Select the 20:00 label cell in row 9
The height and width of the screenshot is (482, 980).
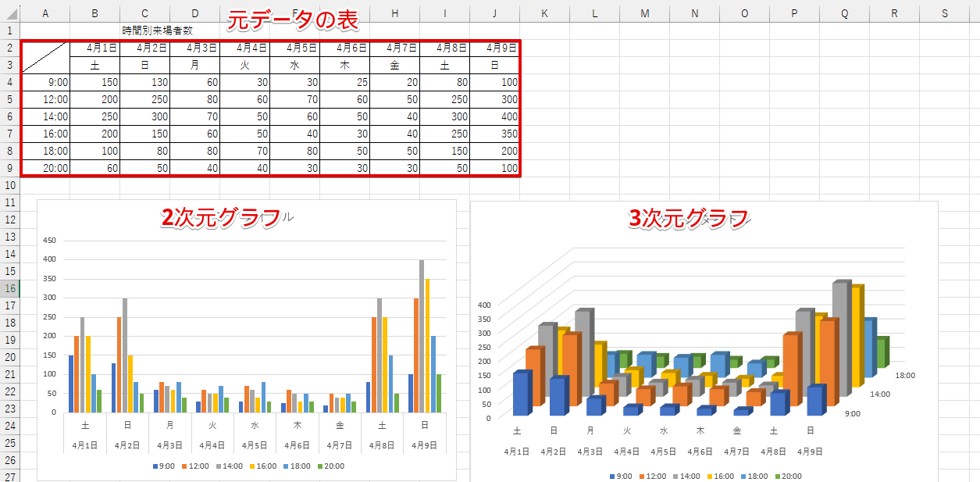45,168
